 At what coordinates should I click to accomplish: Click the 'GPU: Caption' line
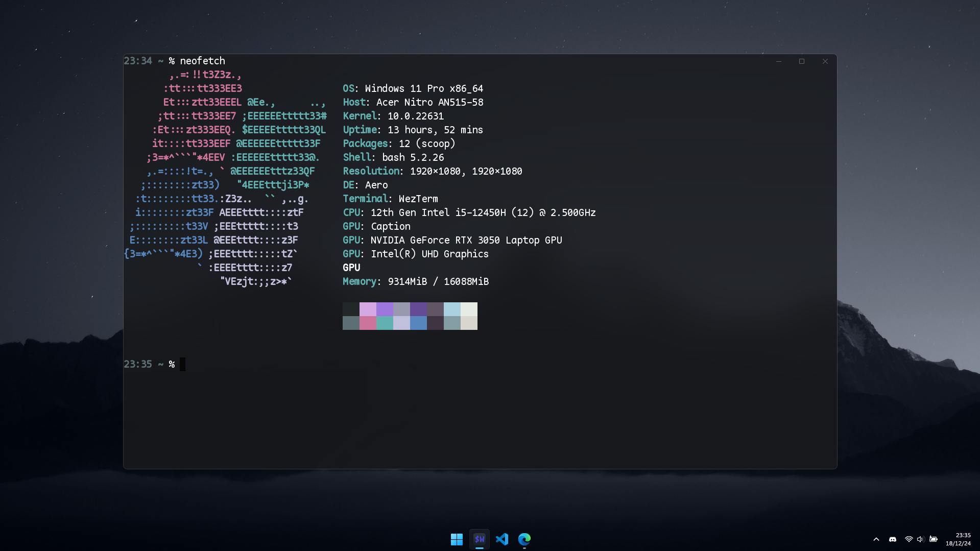tap(376, 226)
